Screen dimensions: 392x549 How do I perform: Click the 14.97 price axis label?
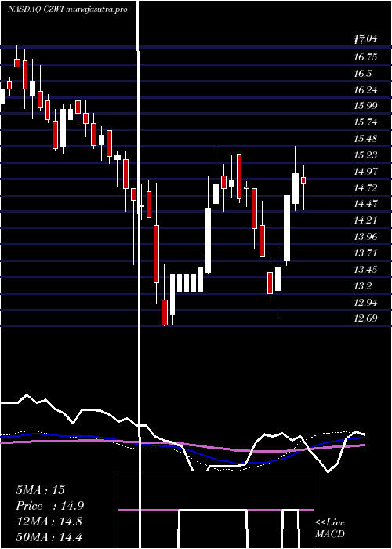[x=365, y=172]
